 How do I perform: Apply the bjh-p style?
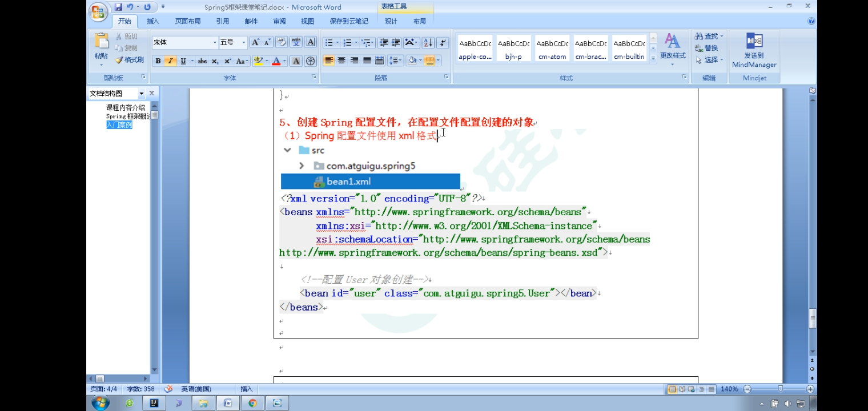click(513, 49)
